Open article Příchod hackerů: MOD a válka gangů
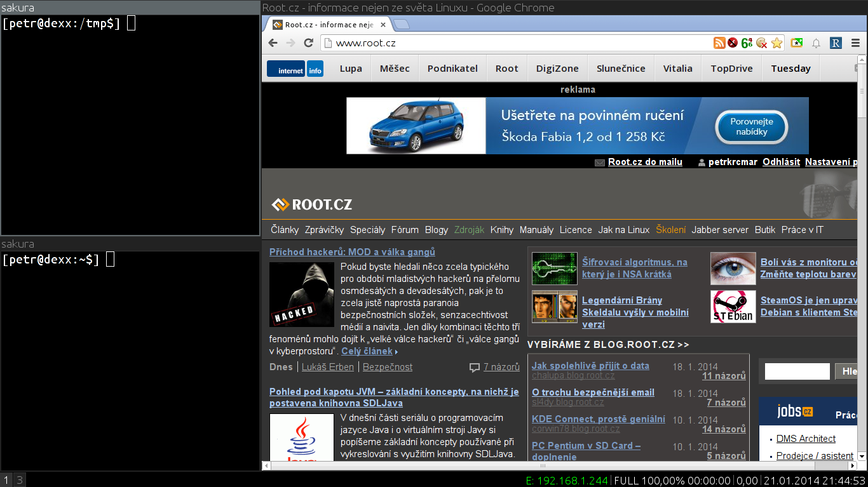868x487 pixels. click(352, 252)
